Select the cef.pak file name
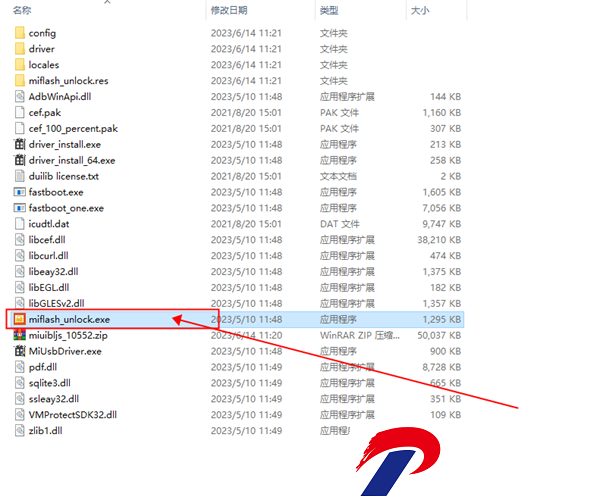This screenshot has width=600, height=503. pos(45,113)
